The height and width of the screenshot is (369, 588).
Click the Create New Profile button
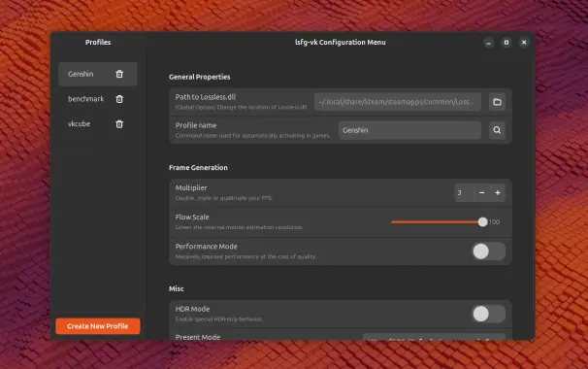tap(98, 326)
